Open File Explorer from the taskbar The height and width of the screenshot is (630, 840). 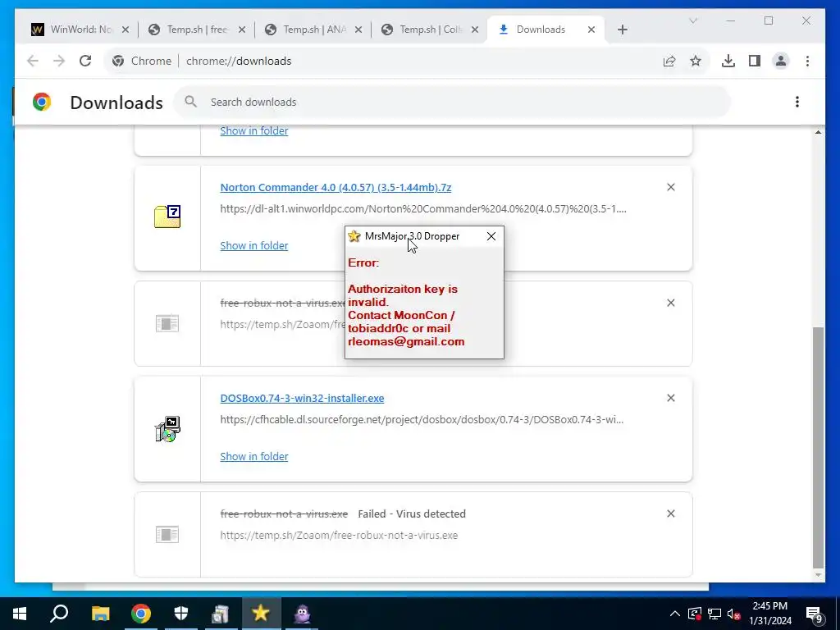point(100,614)
